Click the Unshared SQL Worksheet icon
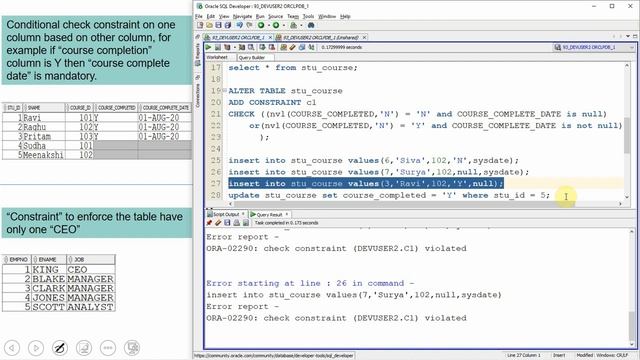This screenshot has width=640, height=360. coord(284,47)
